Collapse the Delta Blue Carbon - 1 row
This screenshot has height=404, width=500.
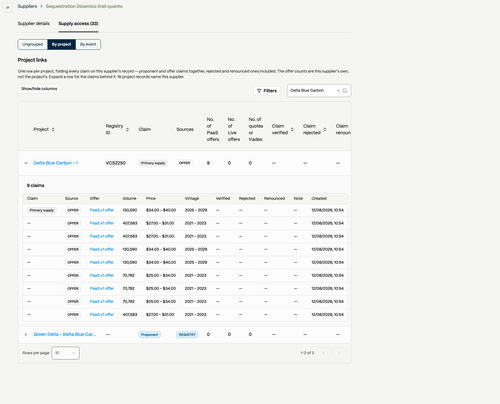26,163
